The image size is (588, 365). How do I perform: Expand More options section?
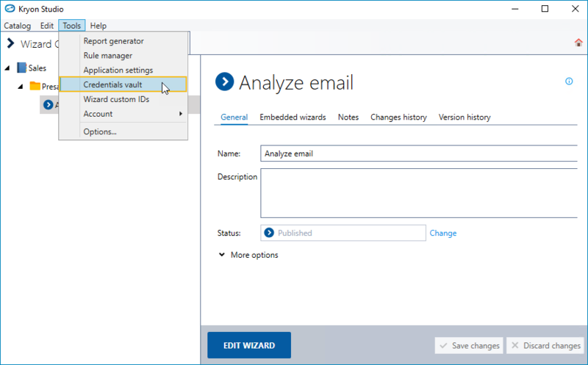click(248, 255)
